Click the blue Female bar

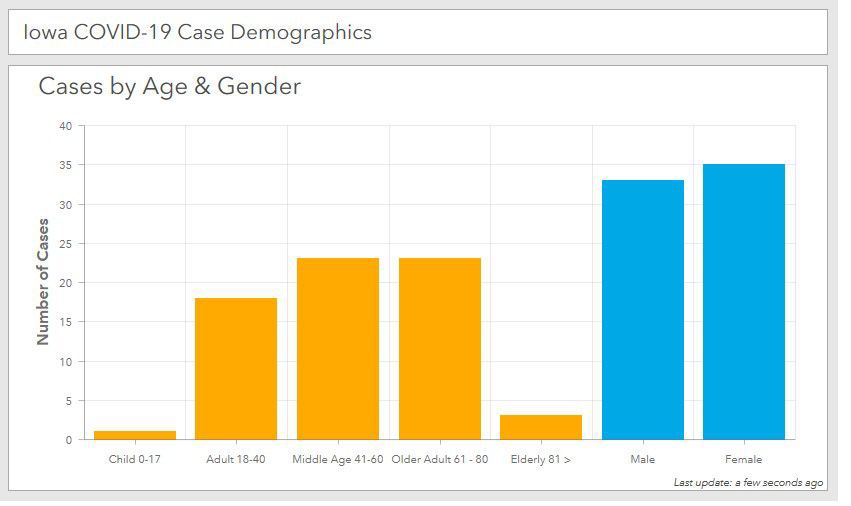(744, 302)
